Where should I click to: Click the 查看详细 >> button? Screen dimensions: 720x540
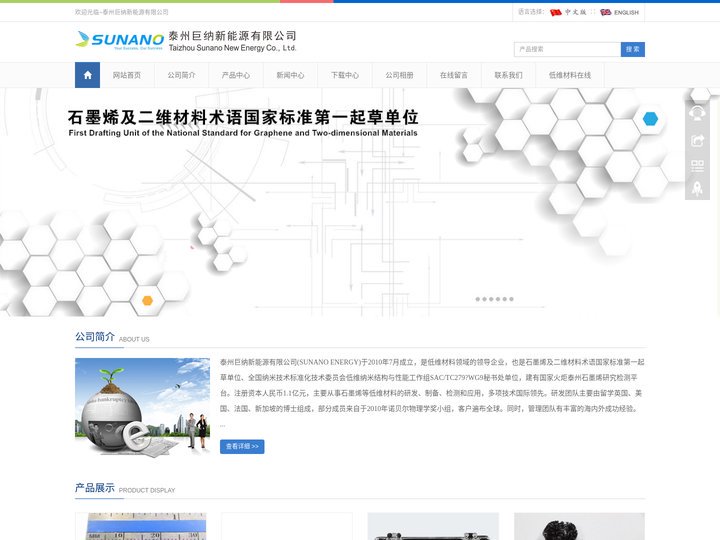click(242, 446)
